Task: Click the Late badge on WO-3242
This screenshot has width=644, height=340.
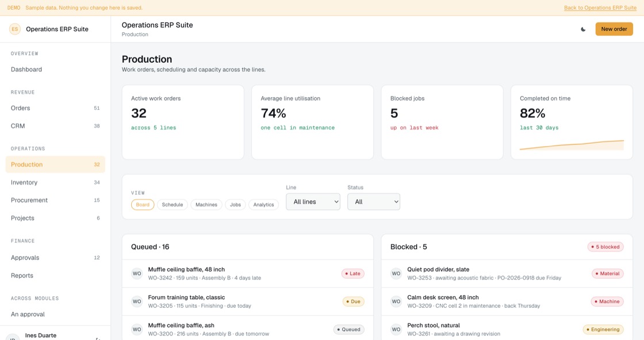Action: (x=353, y=273)
